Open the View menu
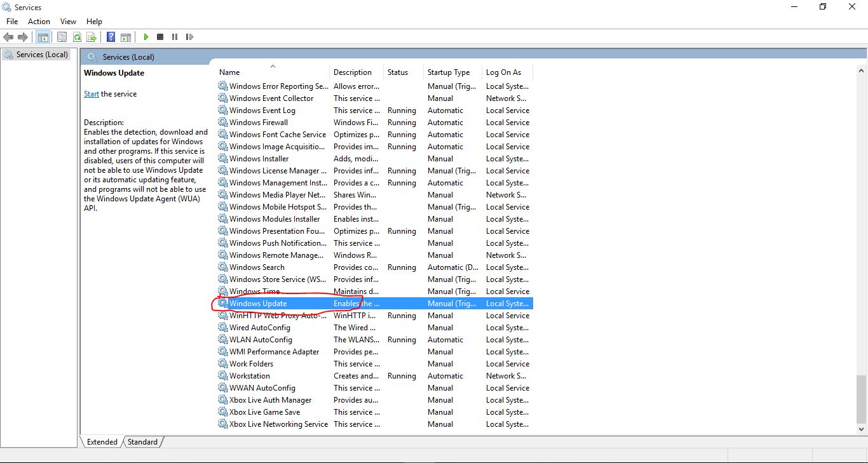This screenshot has height=463, width=868. coord(68,22)
